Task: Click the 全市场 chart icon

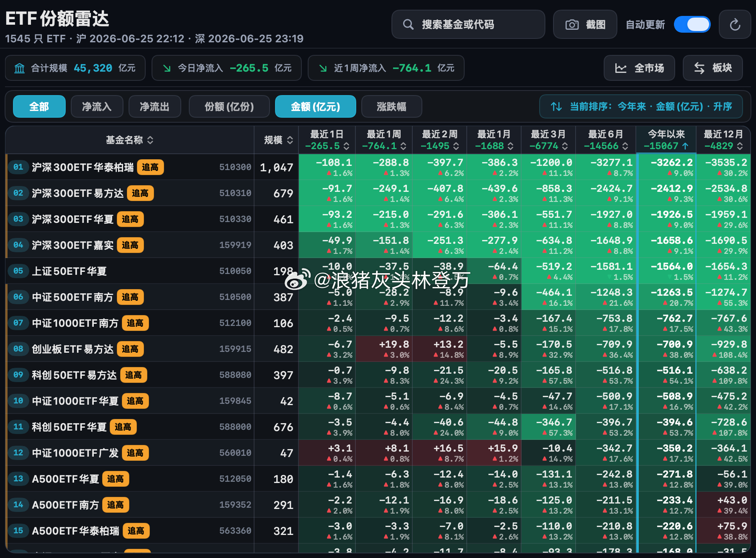Action: tap(621, 68)
